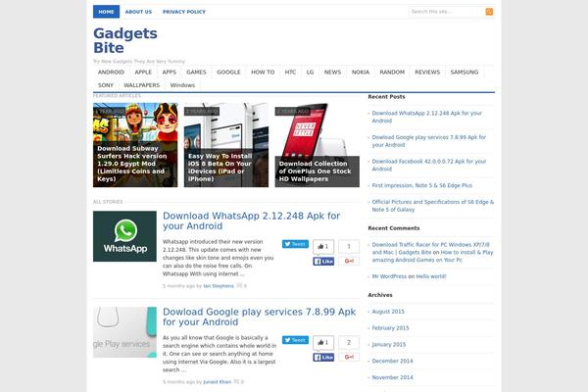Click in the Search this site field
This screenshot has width=588, height=392.
(x=447, y=12)
